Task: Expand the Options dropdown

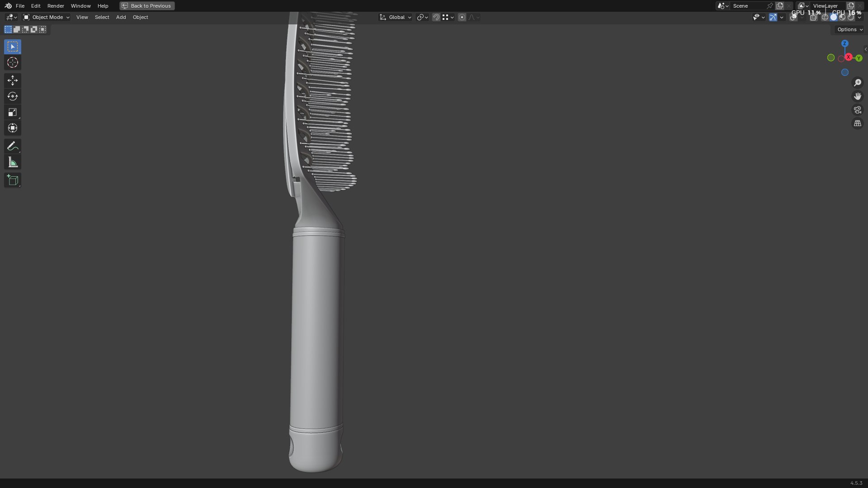Action: point(850,29)
